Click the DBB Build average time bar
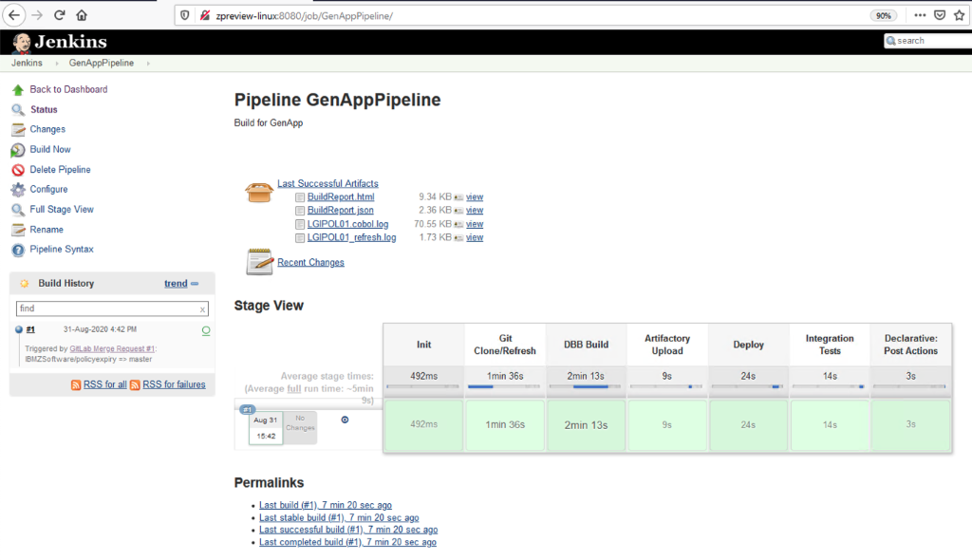Viewport: 972px width, 560px height. point(586,387)
